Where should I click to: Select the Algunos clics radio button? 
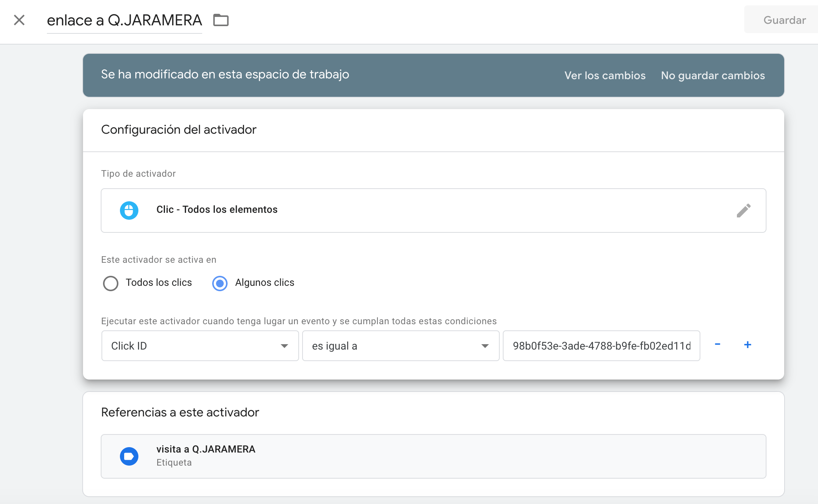coord(220,283)
